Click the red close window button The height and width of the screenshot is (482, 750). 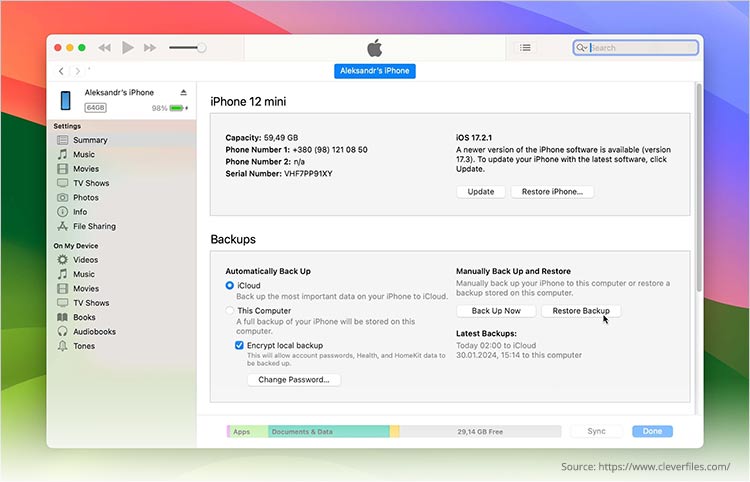pyautogui.click(x=57, y=47)
